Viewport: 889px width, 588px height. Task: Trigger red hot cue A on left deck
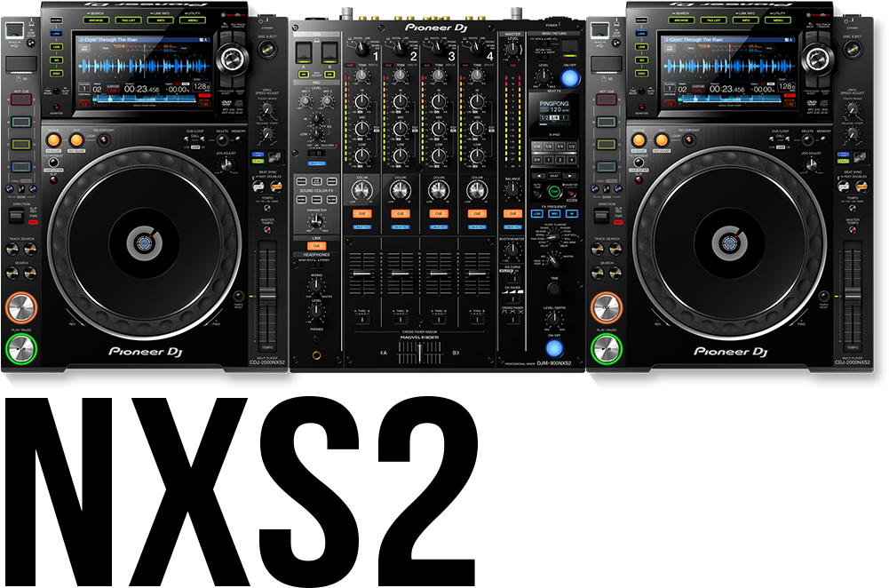pyautogui.click(x=21, y=99)
